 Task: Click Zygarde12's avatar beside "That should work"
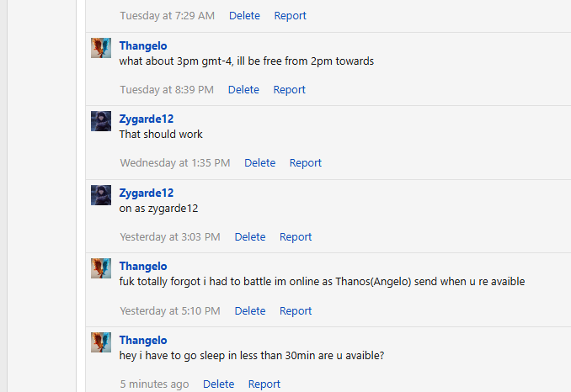click(101, 121)
